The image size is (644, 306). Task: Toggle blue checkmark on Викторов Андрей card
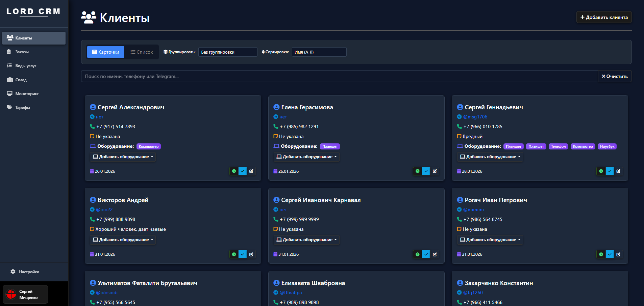tap(243, 254)
